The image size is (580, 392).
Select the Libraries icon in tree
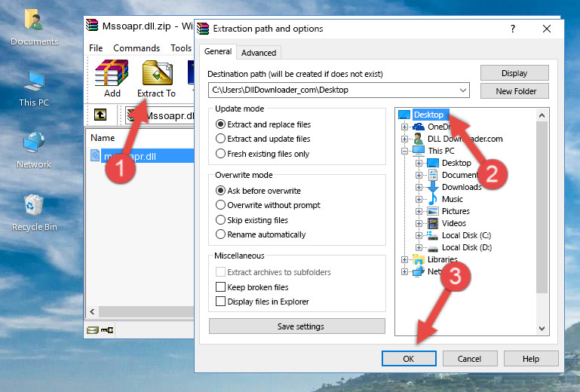pos(419,259)
